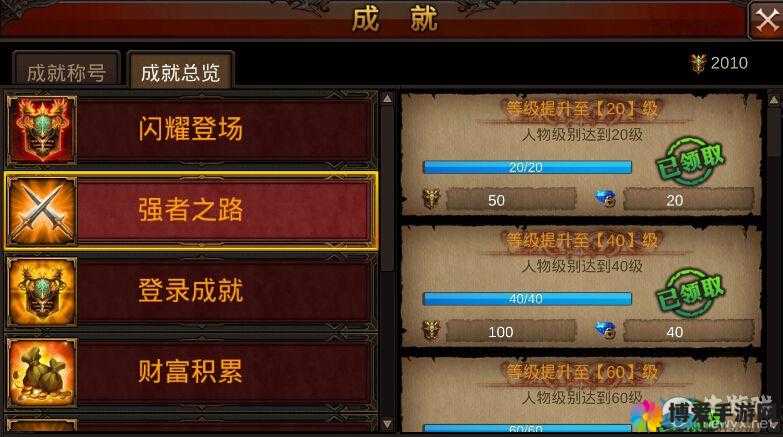Click the blue diamond icon in level 20 reward

point(605,199)
